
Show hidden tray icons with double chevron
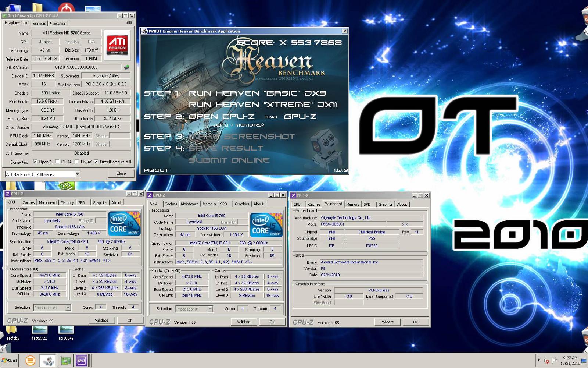click(x=539, y=360)
